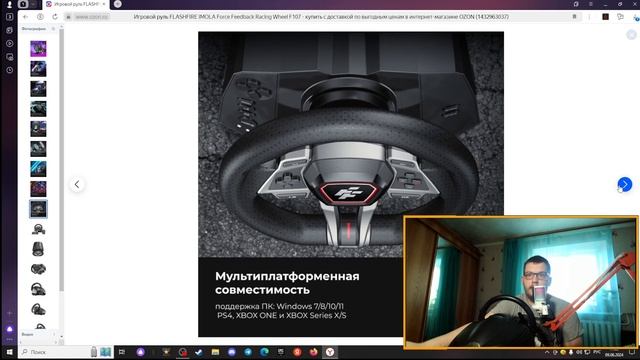The image size is (640, 360).
Task: Open Steam from the taskbar
Action: [x=199, y=352]
